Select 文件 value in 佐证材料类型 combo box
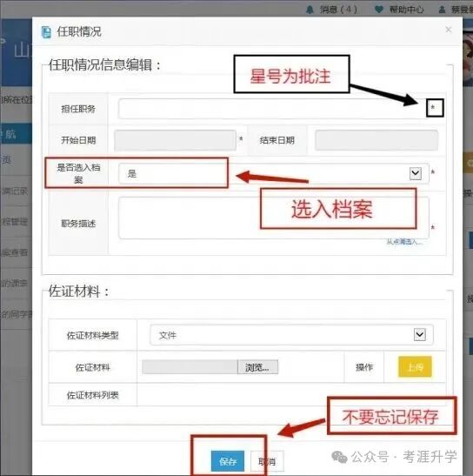This screenshot has width=473, height=476. point(291,334)
